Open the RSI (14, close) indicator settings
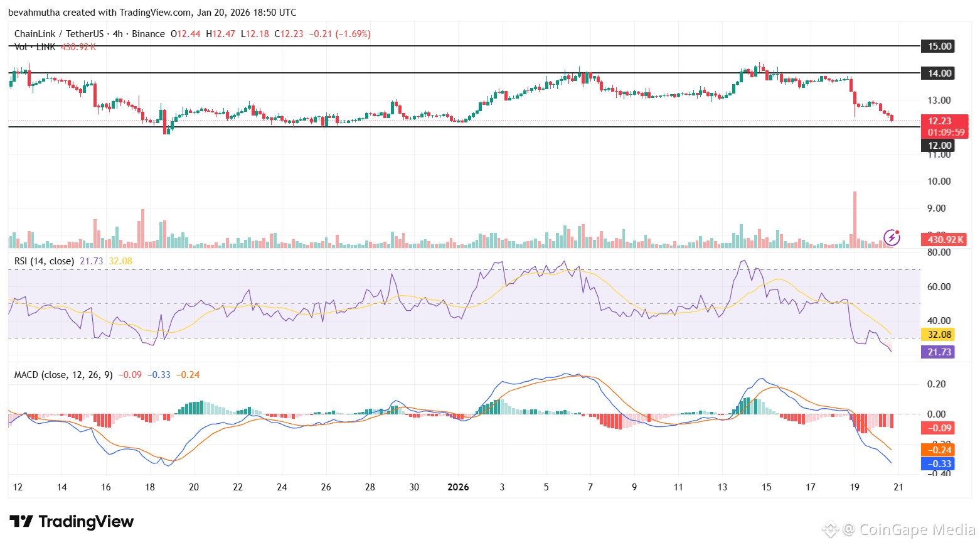Screen dimensions: 980x545 45,261
